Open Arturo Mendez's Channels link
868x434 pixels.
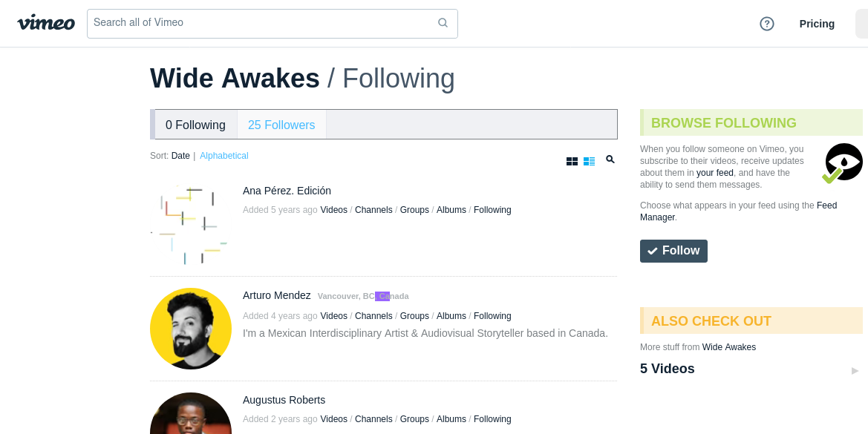[373, 316]
